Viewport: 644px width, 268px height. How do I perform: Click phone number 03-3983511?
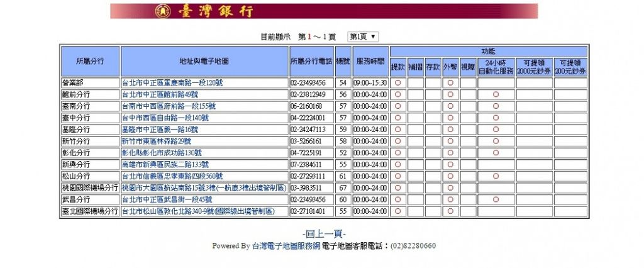point(306,188)
